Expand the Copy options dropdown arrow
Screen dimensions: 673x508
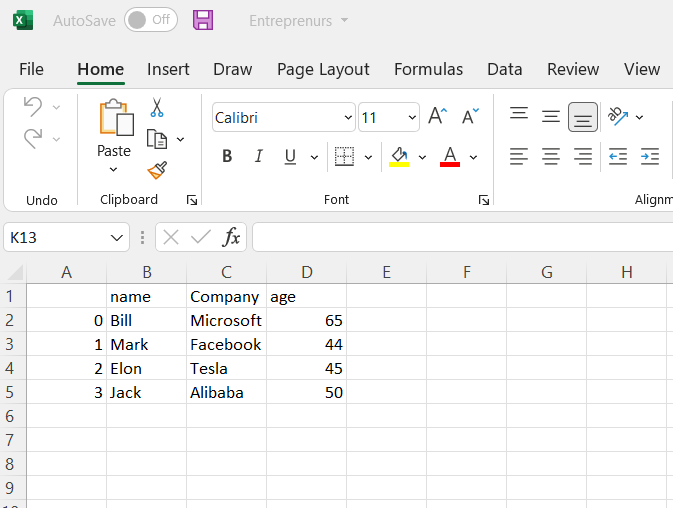tap(181, 139)
